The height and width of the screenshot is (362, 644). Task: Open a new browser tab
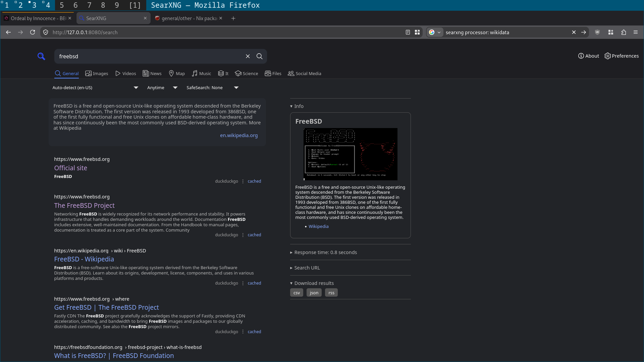233,18
